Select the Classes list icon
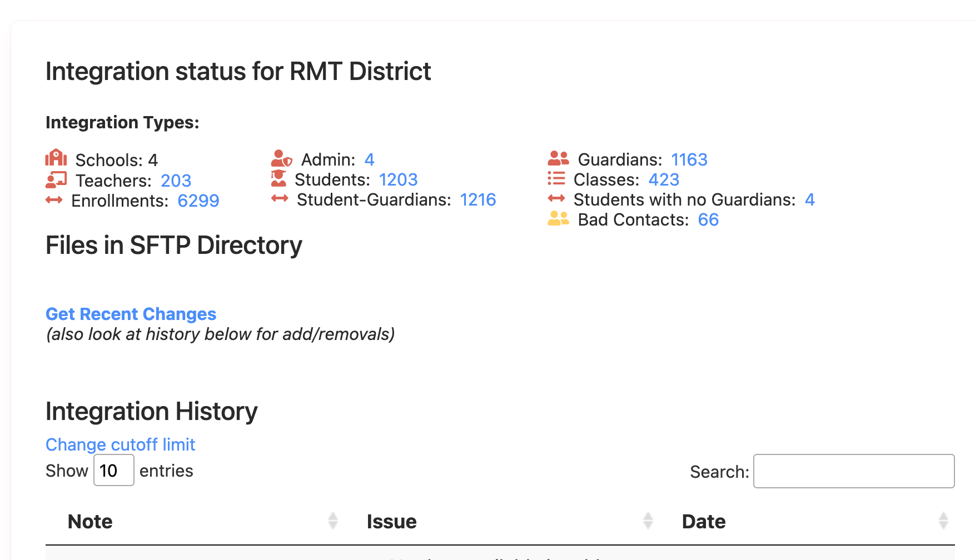The image size is (975, 560). click(556, 178)
